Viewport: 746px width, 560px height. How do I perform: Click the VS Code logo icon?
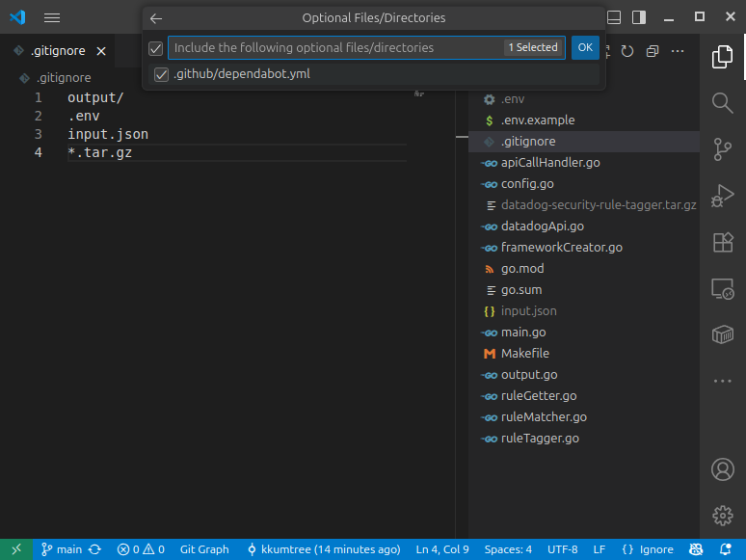point(17,17)
